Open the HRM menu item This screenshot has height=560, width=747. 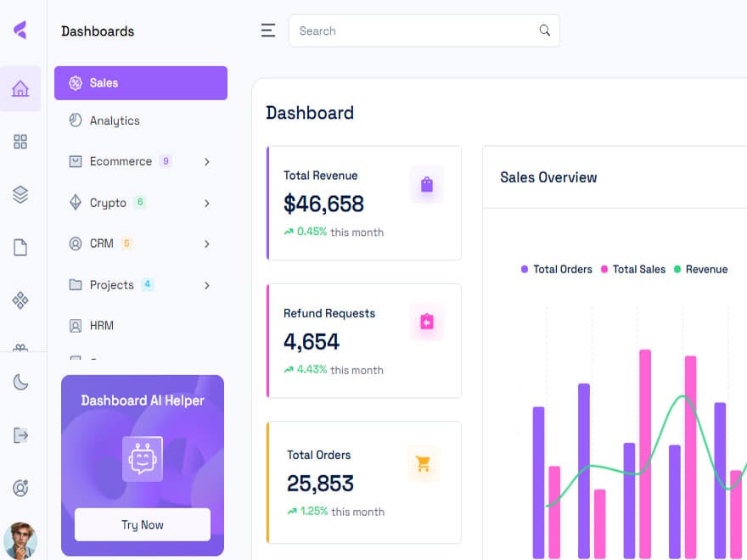[x=101, y=326]
